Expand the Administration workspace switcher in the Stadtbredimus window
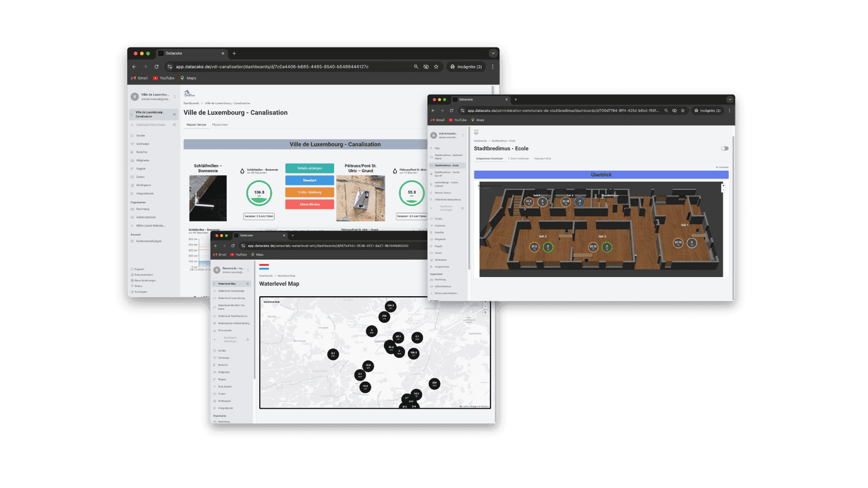 point(463,135)
